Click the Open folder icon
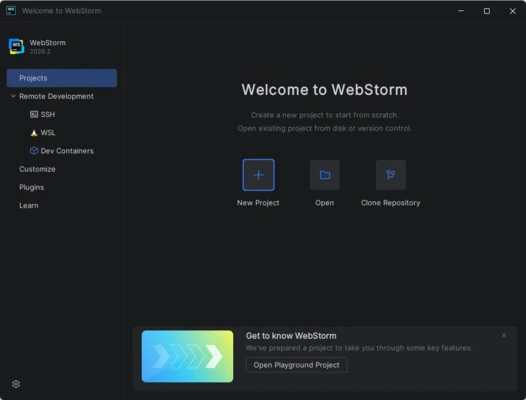 click(324, 175)
